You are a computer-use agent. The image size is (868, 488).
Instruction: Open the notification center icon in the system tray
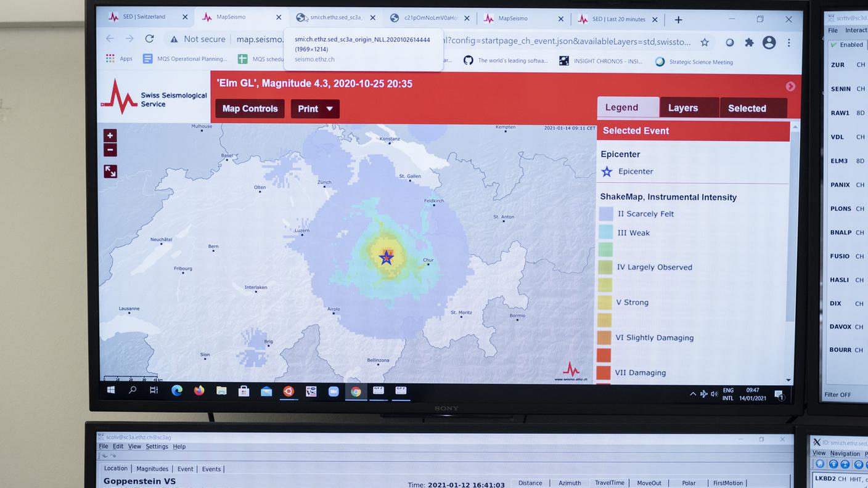coord(779,395)
